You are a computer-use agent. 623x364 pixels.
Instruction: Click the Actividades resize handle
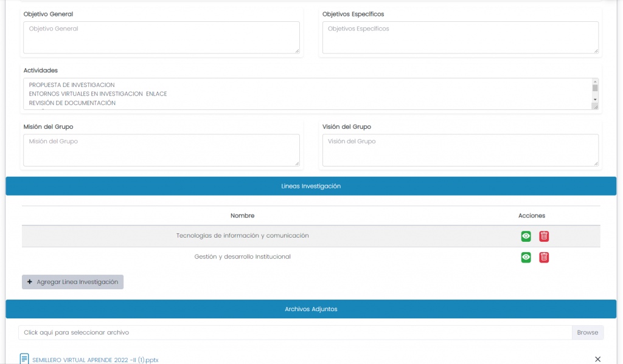[x=596, y=107]
